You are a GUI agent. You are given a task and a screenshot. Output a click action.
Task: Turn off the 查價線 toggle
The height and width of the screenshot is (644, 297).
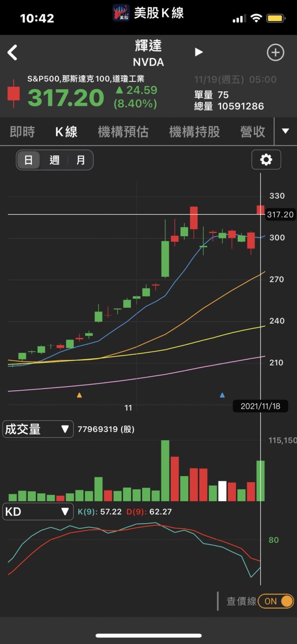pos(276,601)
